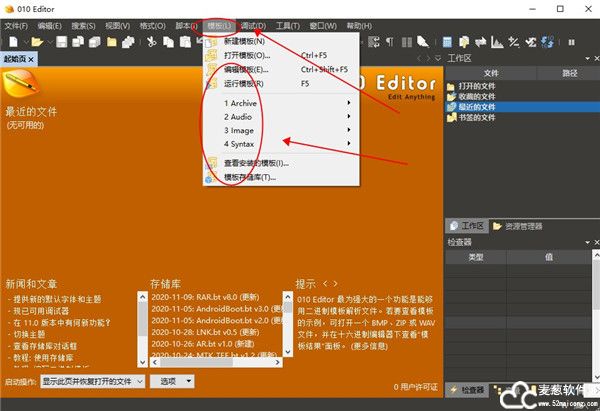Click the 类型 column header in 检查器
The height and width of the screenshot is (411, 600).
[476, 257]
